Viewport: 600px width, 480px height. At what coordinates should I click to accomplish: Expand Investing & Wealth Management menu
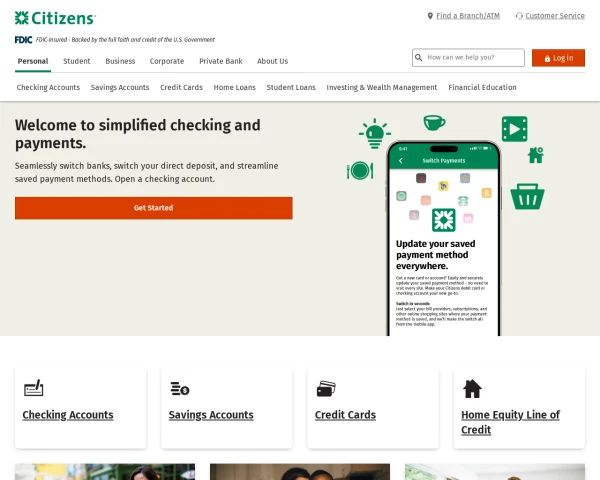382,87
